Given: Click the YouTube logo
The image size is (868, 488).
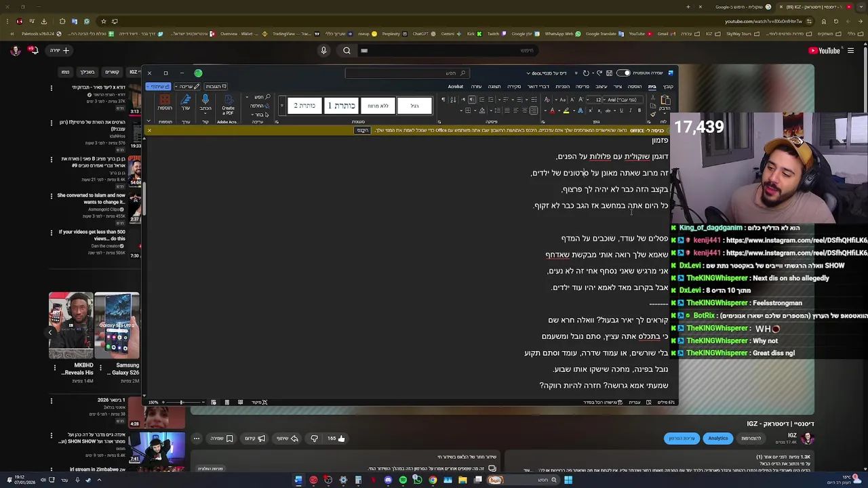Looking at the screenshot, I should (824, 50).
